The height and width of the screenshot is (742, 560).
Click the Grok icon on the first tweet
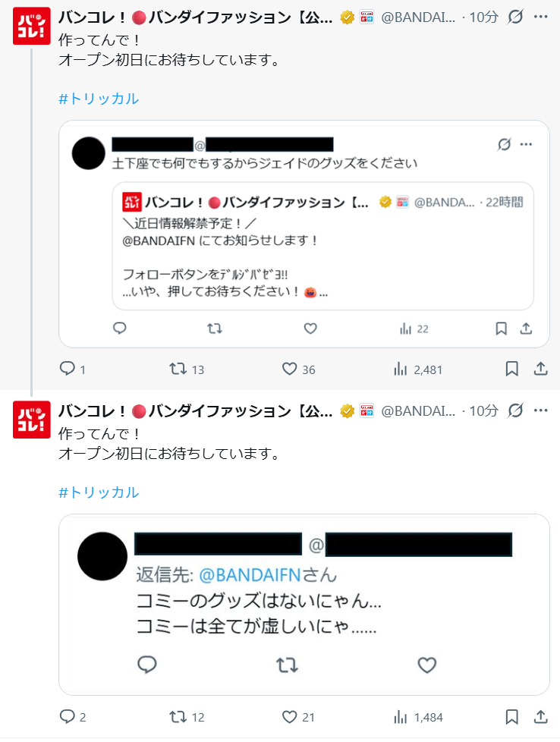coord(515,17)
